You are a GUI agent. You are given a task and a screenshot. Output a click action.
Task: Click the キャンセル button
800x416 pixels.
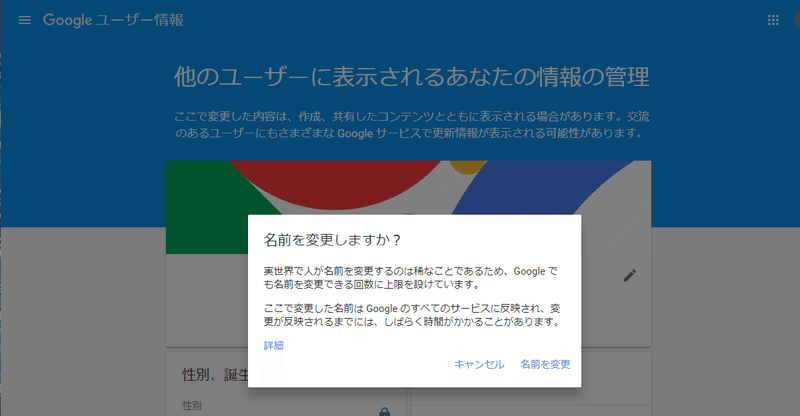coord(479,364)
